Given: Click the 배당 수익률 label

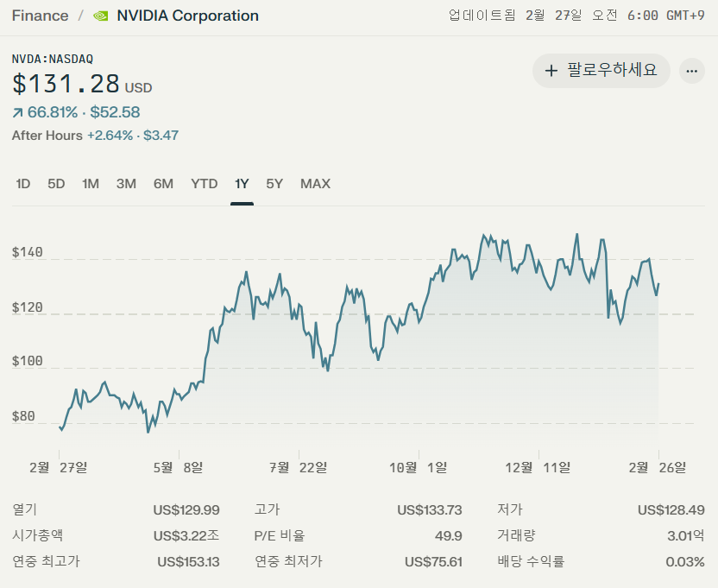Looking at the screenshot, I should 531,561.
